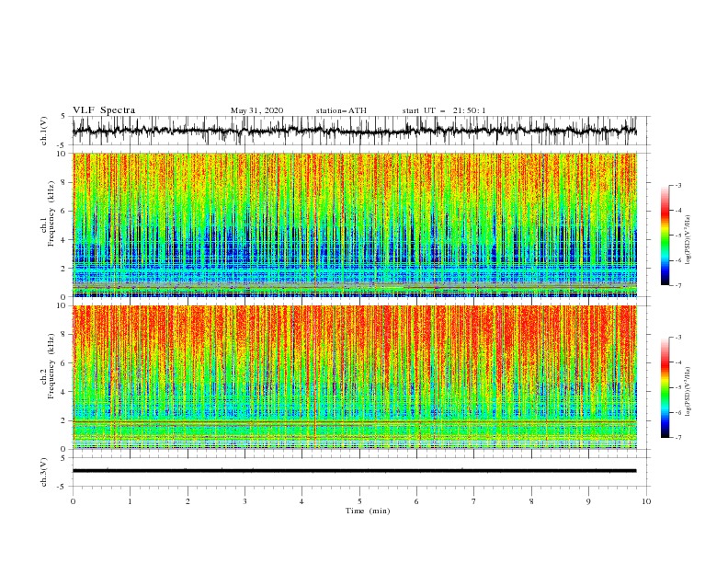728x563 pixels.
Task: Click the "-5" tick on the ch.1 colorbar
Action: [677, 236]
